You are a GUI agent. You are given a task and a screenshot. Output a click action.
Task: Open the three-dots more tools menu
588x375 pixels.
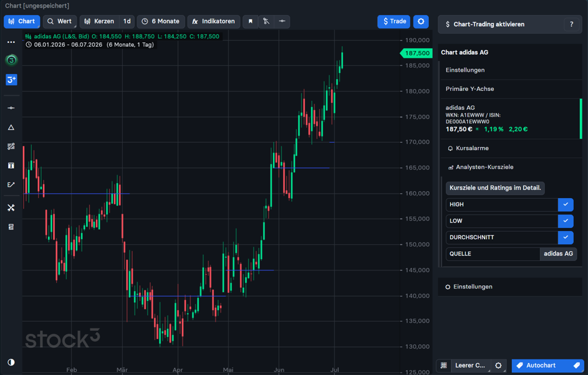(x=11, y=42)
